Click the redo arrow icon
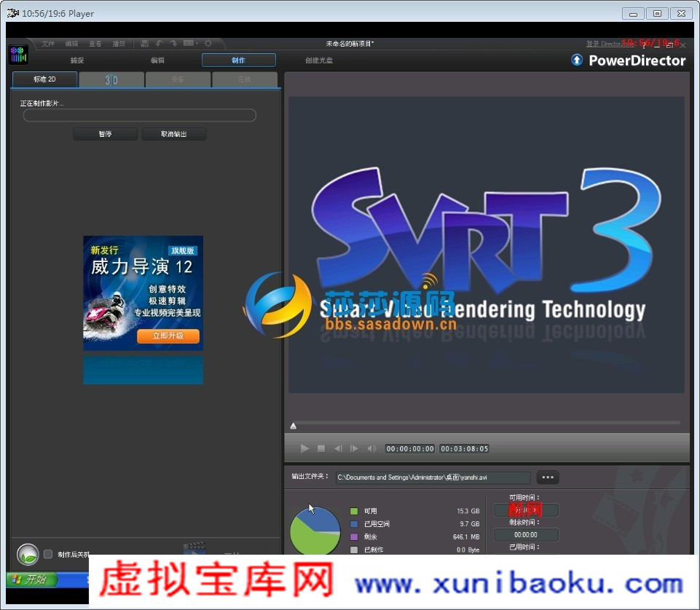700x610 pixels. 173,44
